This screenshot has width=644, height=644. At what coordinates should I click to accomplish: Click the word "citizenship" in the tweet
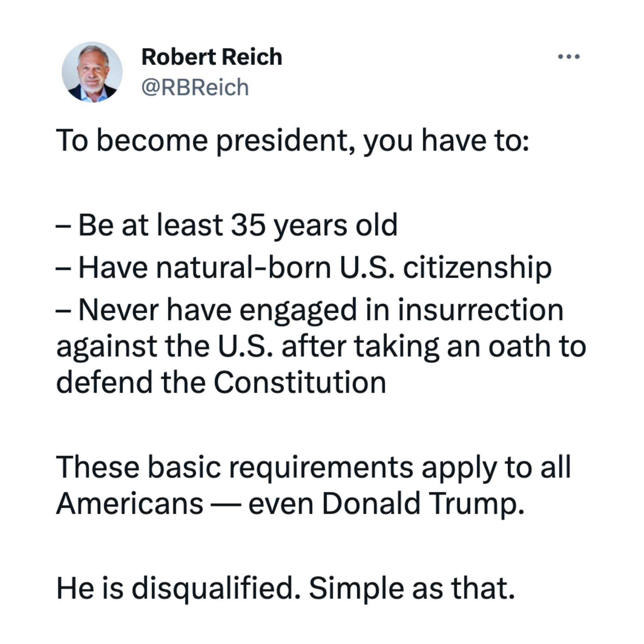click(x=477, y=268)
